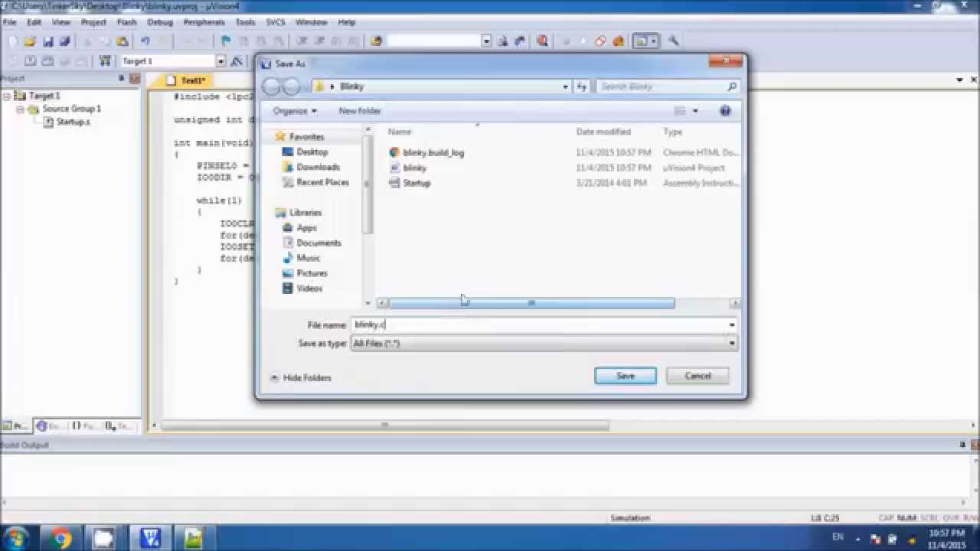Click the green notepad taskbar icon
Screen dimensions: 980x551
(194, 538)
